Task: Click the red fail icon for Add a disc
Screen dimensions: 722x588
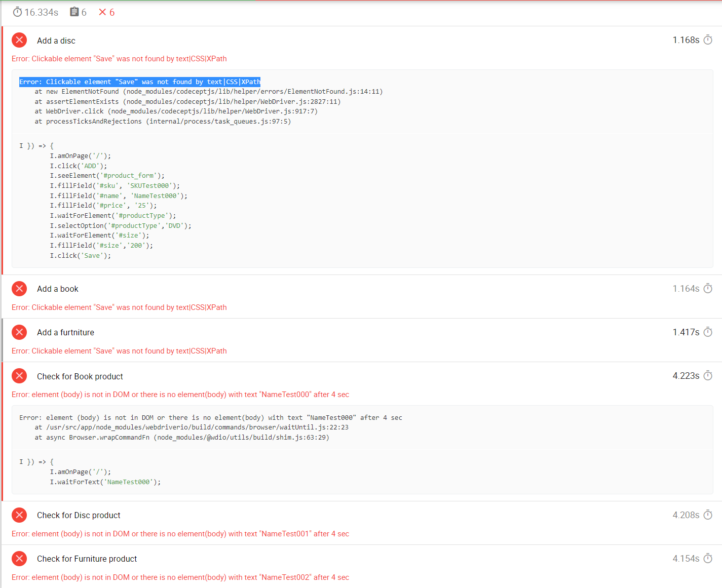Action: [x=19, y=40]
